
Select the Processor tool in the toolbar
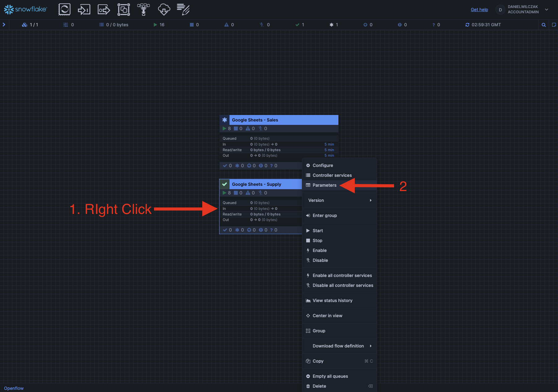tap(64, 10)
